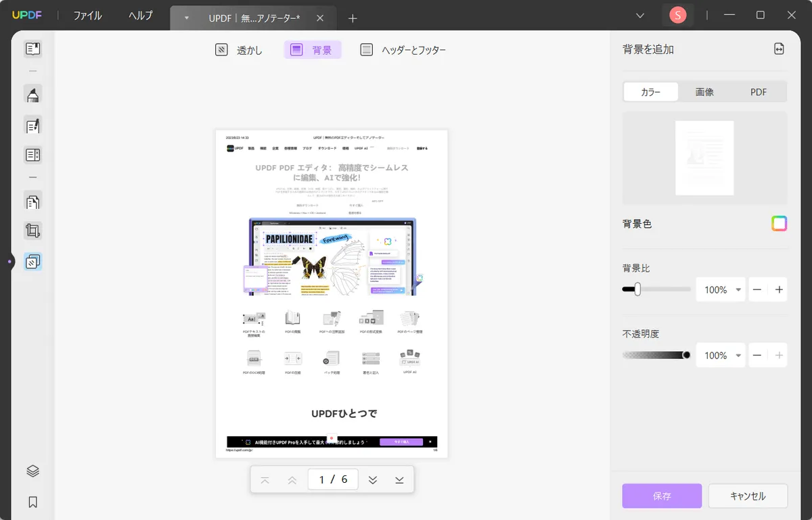
Task: Click the header and footer icon
Action: point(366,49)
